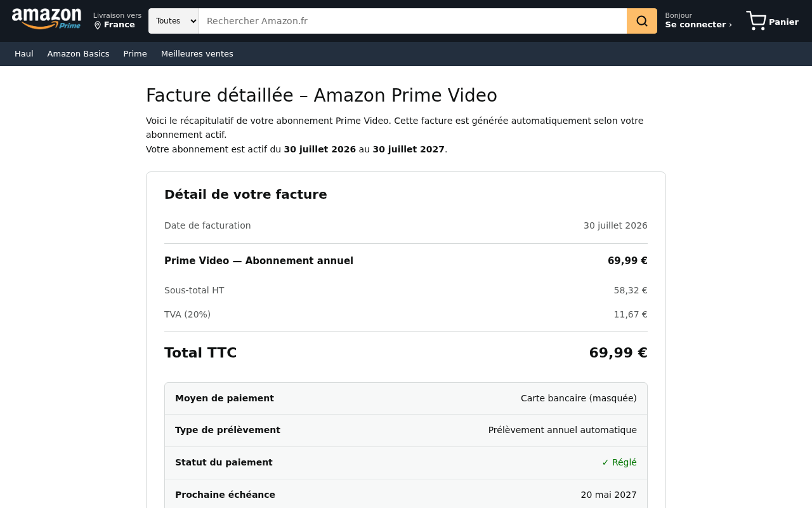This screenshot has height=508, width=812.
Task: Click Se connecter account link
Action: point(698,25)
